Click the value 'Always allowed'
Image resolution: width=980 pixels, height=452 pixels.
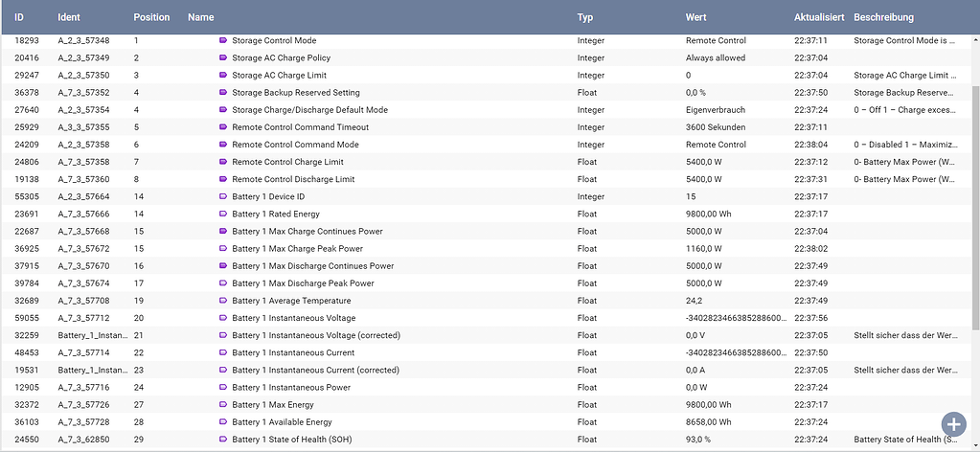715,58
